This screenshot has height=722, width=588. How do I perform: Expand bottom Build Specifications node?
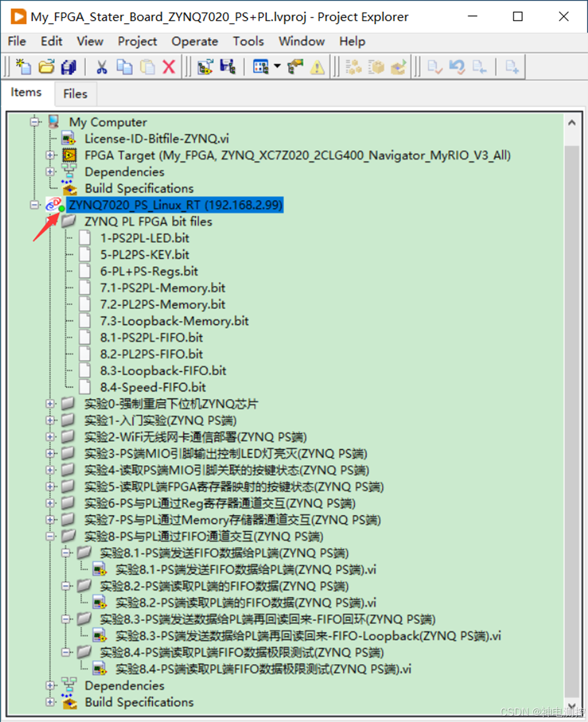[x=50, y=702]
